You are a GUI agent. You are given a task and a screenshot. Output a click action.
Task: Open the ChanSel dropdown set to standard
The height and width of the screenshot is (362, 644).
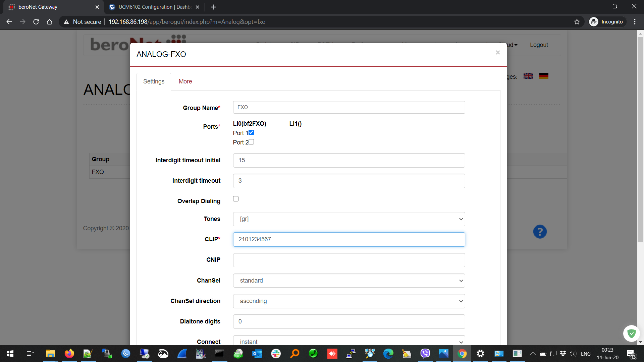(349, 281)
